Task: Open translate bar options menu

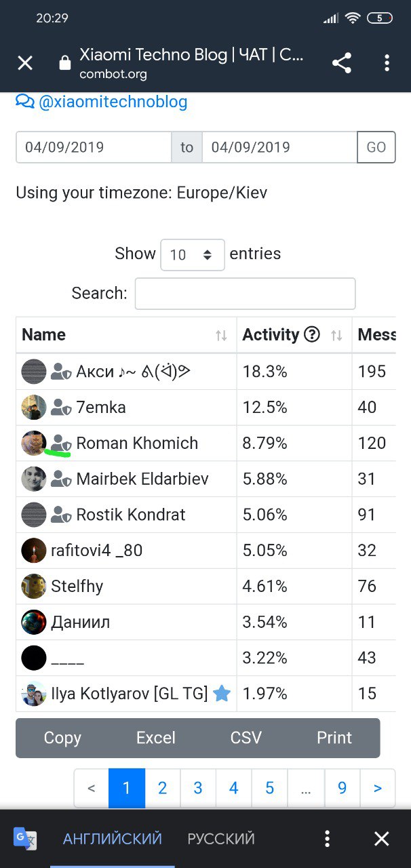Action: pos(327,839)
